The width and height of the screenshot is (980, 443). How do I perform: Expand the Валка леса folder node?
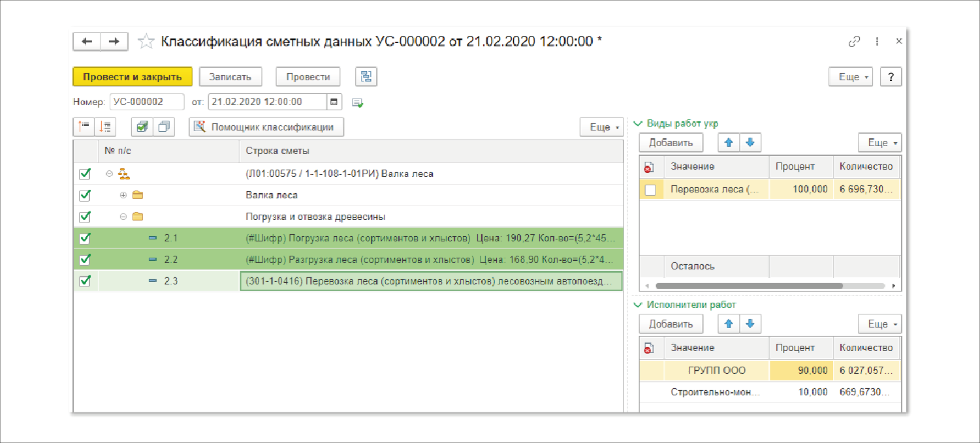point(123,195)
